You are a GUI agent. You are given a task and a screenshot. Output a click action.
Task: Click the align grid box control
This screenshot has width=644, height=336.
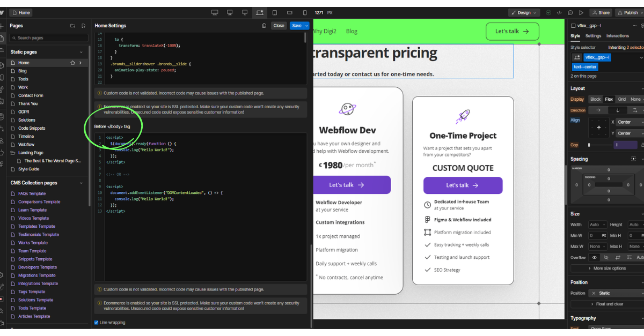[599, 128]
